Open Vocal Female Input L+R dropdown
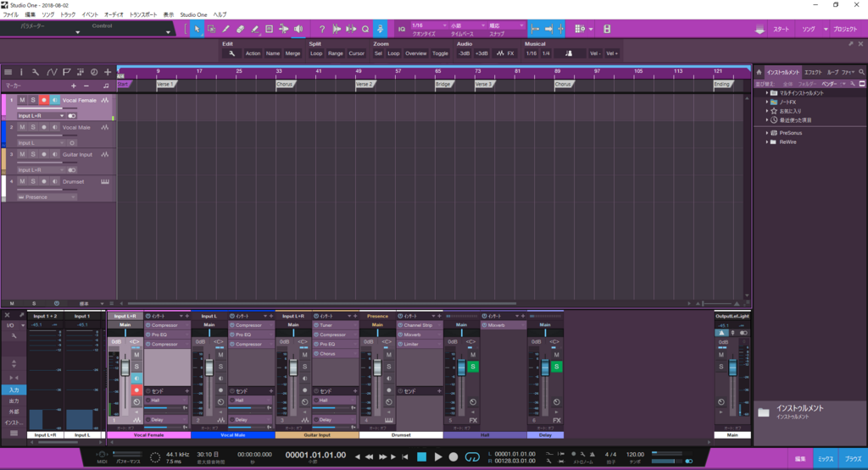The height and width of the screenshot is (470, 868). pyautogui.click(x=41, y=115)
